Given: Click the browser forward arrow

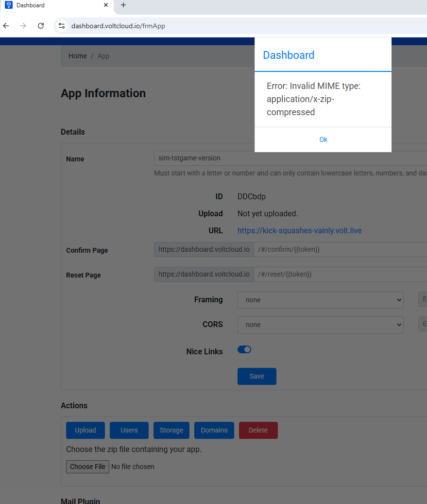Looking at the screenshot, I should (x=23, y=26).
